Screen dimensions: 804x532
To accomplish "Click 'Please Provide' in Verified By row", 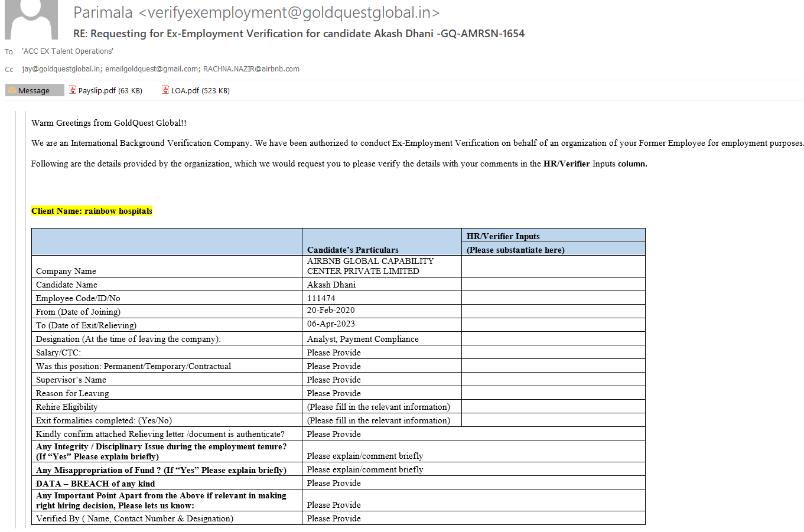I will coord(334,518).
